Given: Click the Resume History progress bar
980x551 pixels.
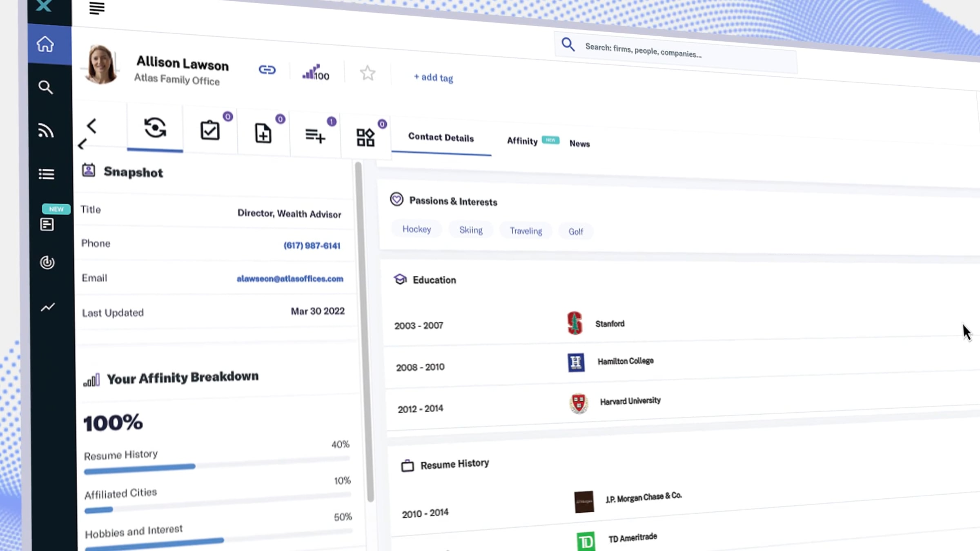Looking at the screenshot, I should [x=217, y=466].
